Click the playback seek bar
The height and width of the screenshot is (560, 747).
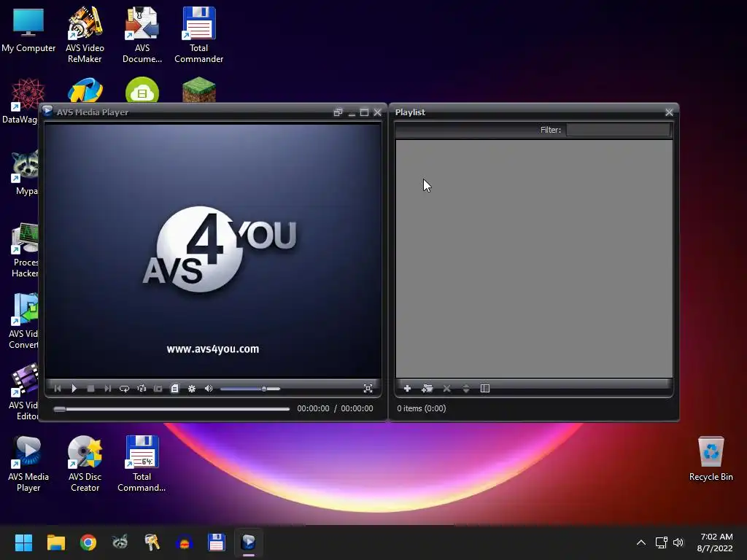171,408
